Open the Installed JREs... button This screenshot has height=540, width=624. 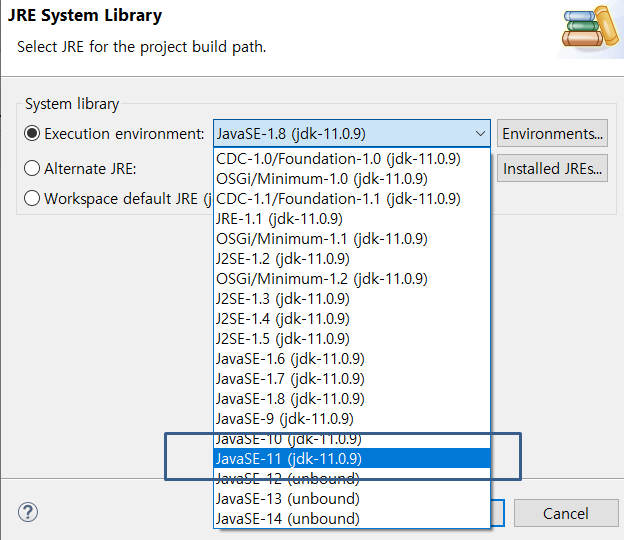tap(552, 168)
